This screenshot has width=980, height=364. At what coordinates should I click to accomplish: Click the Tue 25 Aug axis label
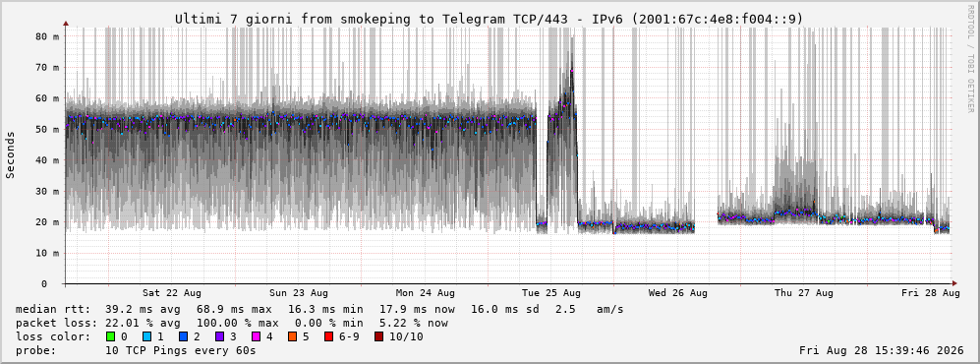point(551,293)
